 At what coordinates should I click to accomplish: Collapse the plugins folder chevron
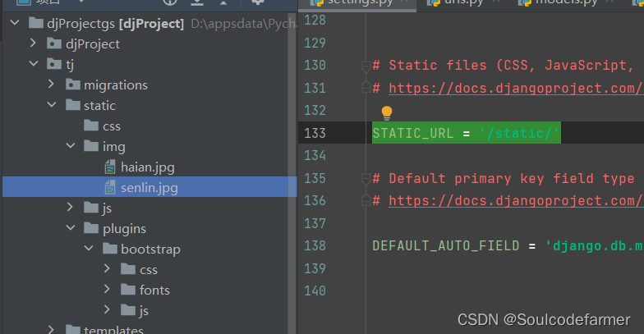coord(71,228)
